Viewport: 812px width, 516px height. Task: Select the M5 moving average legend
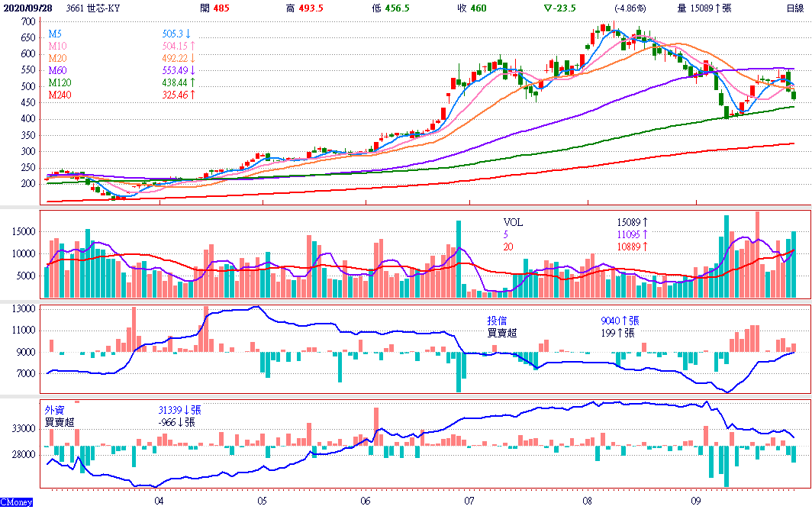coord(56,34)
